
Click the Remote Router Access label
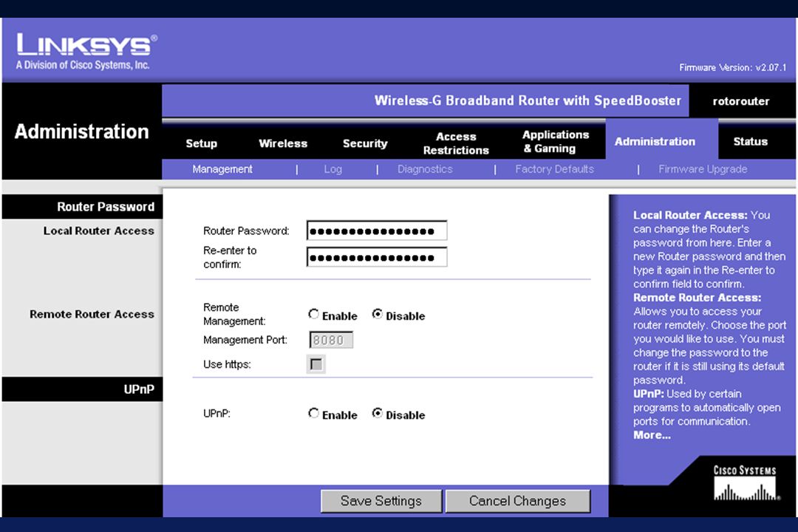[x=92, y=314]
